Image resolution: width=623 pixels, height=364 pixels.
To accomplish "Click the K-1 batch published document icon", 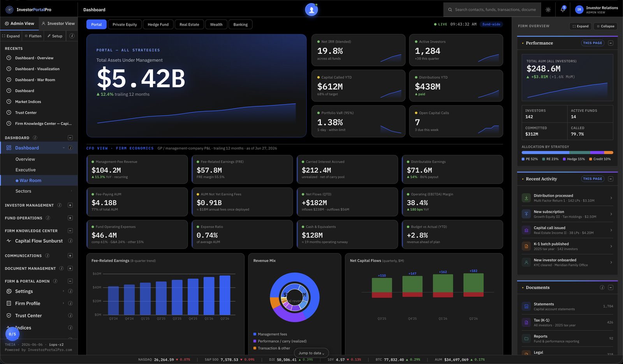I will [526, 246].
